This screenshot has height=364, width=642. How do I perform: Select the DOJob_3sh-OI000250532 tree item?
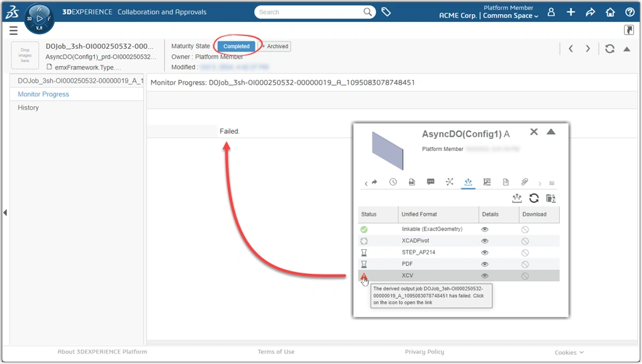pos(80,81)
